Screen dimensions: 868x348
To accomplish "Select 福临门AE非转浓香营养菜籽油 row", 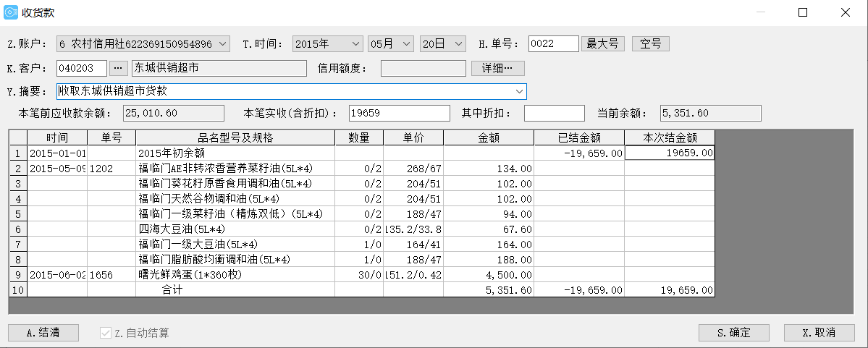I will click(235, 168).
